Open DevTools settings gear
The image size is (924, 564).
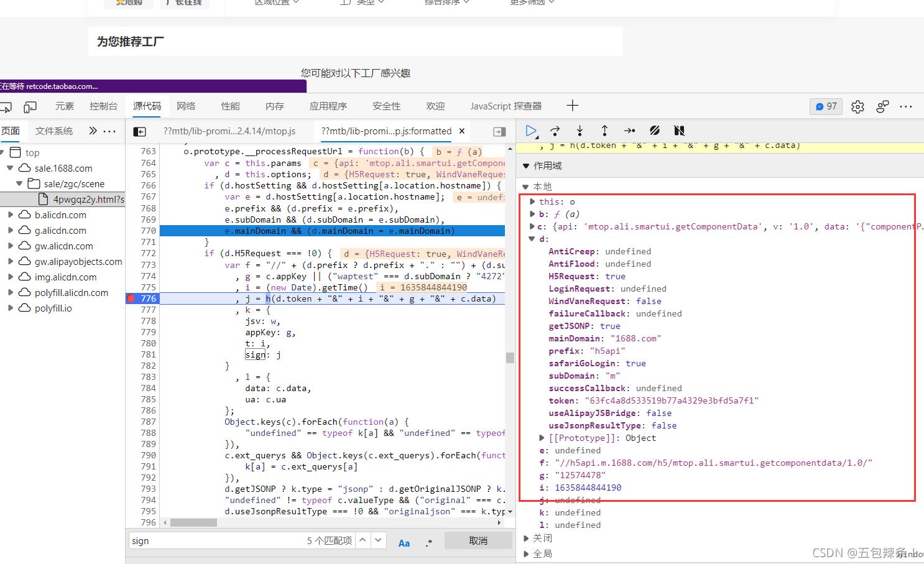(x=857, y=107)
